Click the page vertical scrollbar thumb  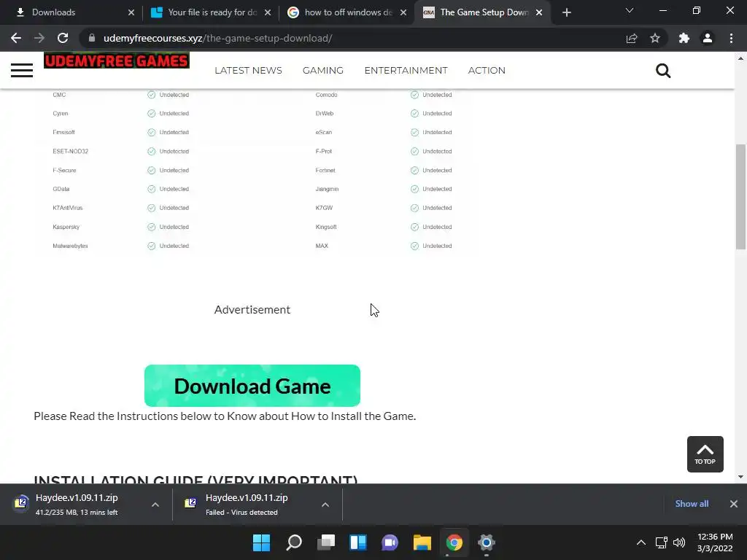pyautogui.click(x=740, y=197)
